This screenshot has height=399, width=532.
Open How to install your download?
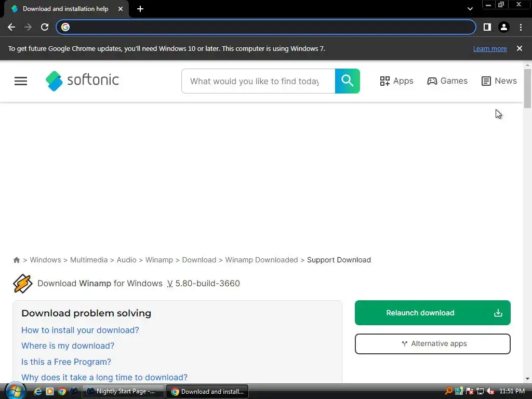coord(80,330)
